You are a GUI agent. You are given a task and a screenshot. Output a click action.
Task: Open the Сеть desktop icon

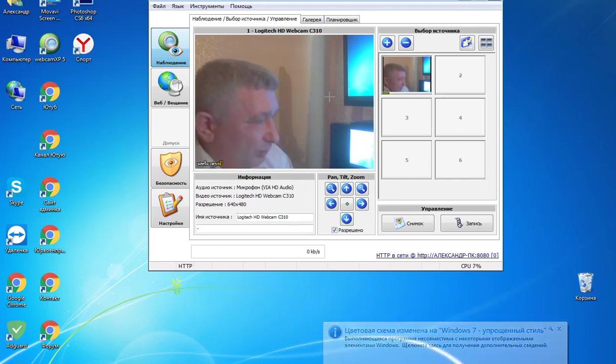pos(16,96)
